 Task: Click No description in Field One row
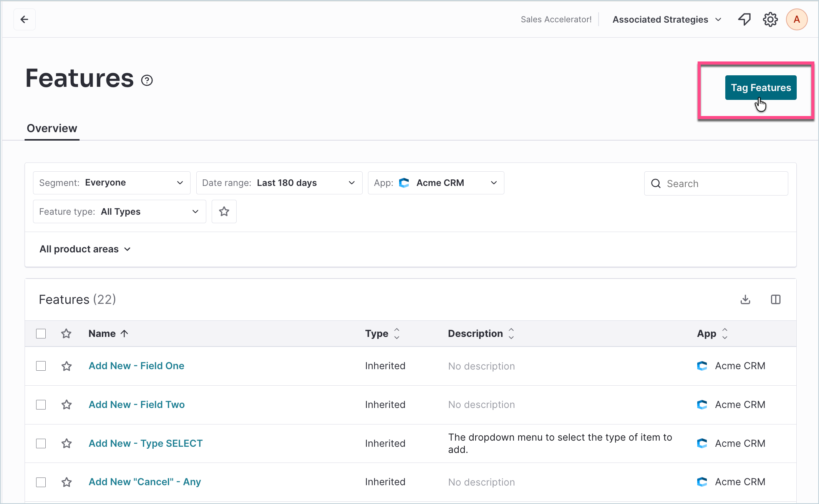pyautogui.click(x=481, y=366)
